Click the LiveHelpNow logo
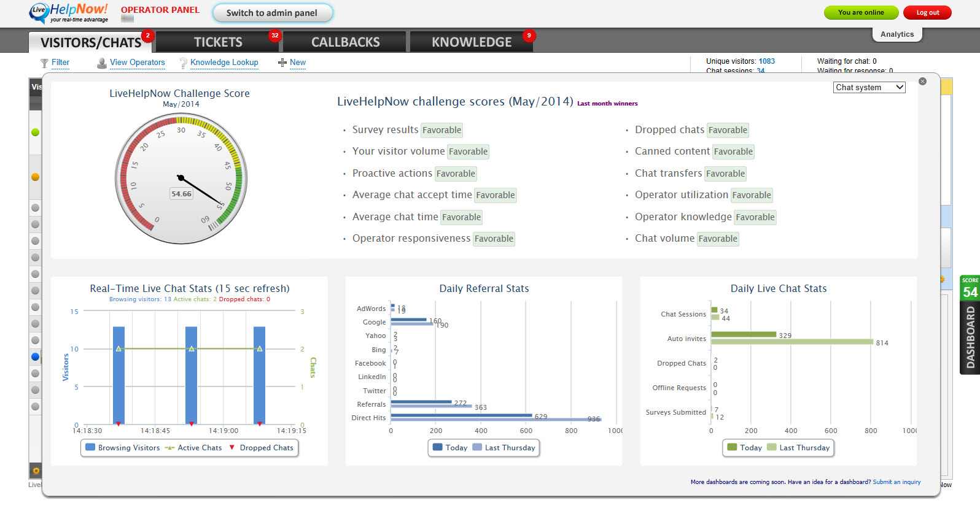 tap(69, 13)
